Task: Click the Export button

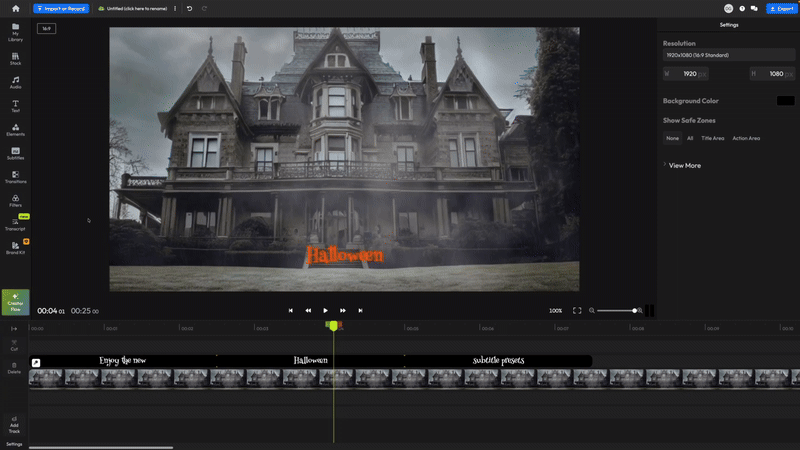Action: [x=780, y=8]
